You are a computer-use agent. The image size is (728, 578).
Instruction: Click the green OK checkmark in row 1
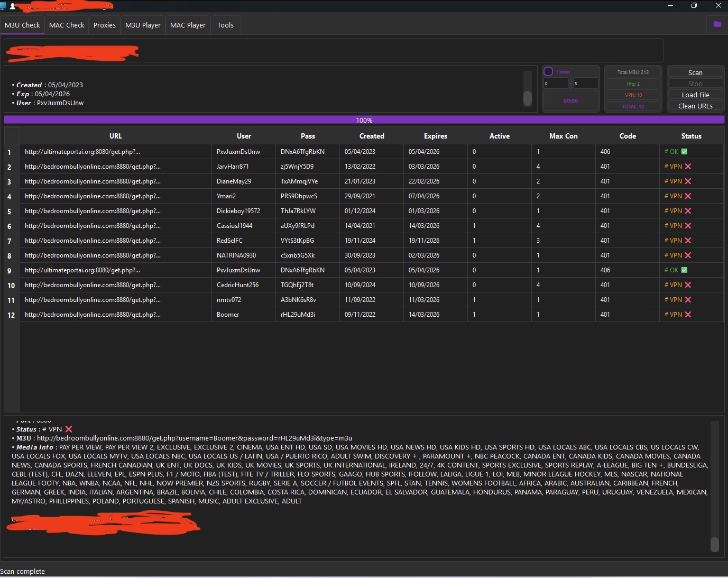tap(684, 152)
